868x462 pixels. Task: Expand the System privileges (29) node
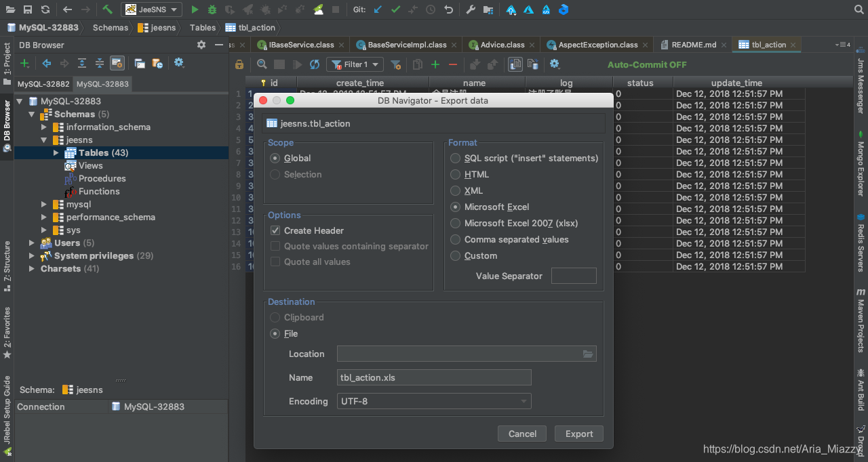(31, 255)
